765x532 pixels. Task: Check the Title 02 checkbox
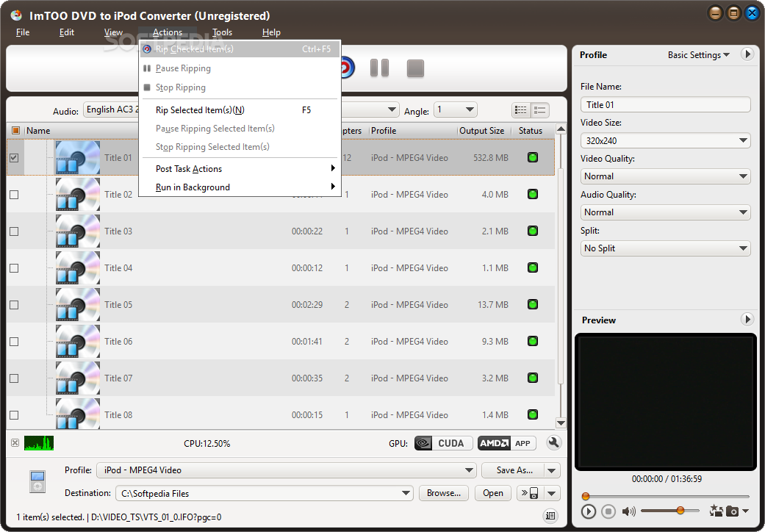point(14,195)
